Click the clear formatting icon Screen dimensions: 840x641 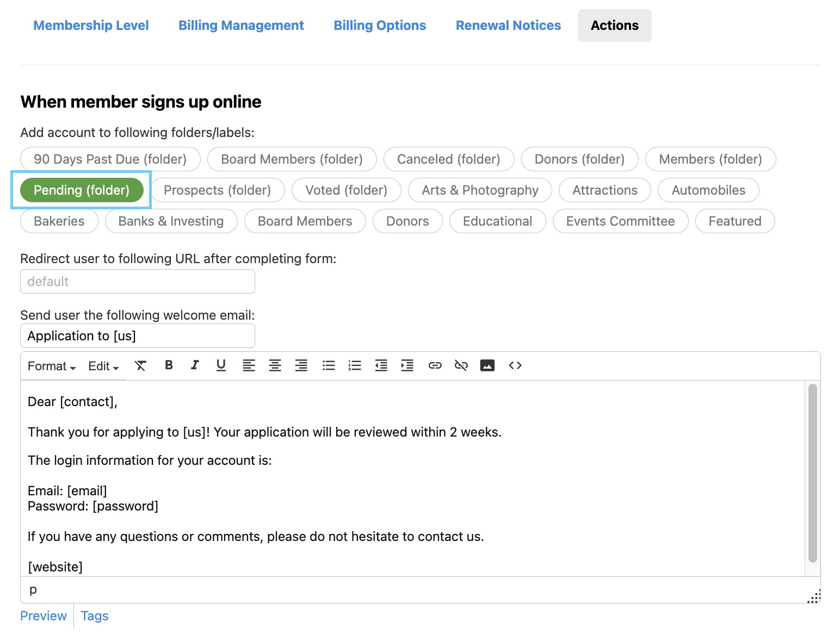pos(140,365)
